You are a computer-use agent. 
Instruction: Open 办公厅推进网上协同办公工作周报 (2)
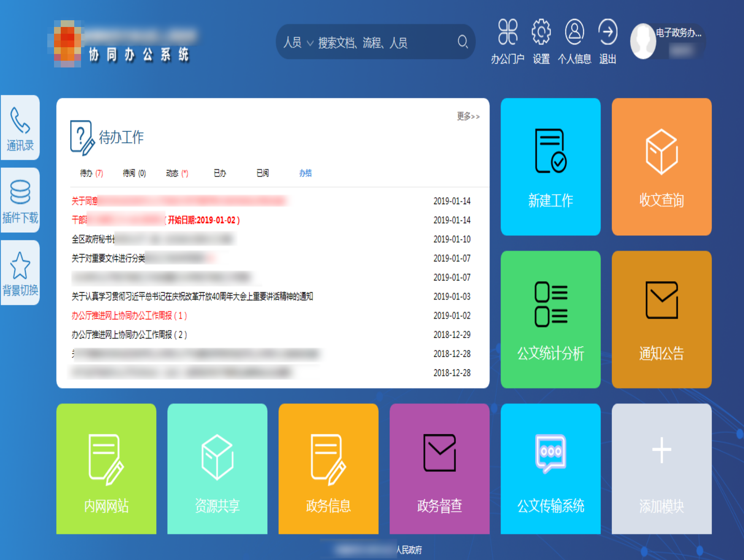tap(129, 334)
